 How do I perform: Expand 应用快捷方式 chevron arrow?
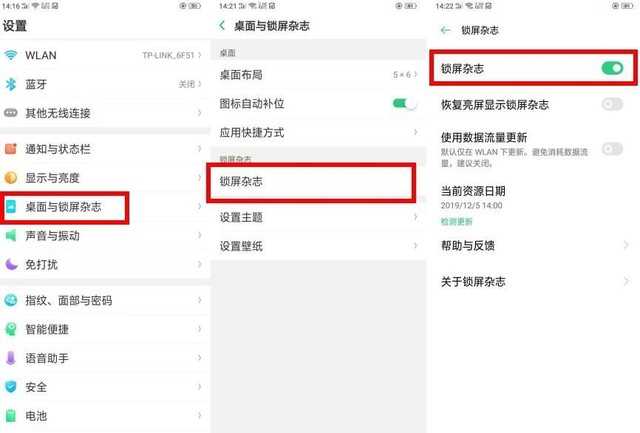[416, 132]
